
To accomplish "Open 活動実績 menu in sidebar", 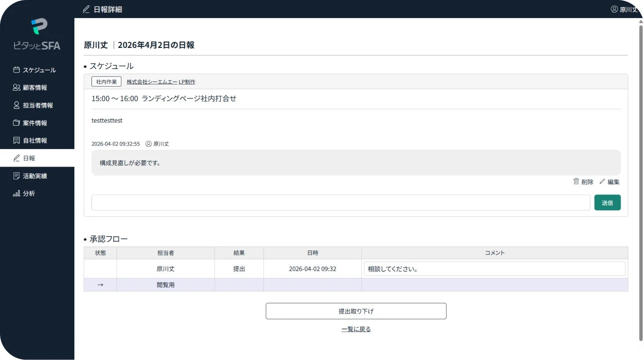I will 37,176.
